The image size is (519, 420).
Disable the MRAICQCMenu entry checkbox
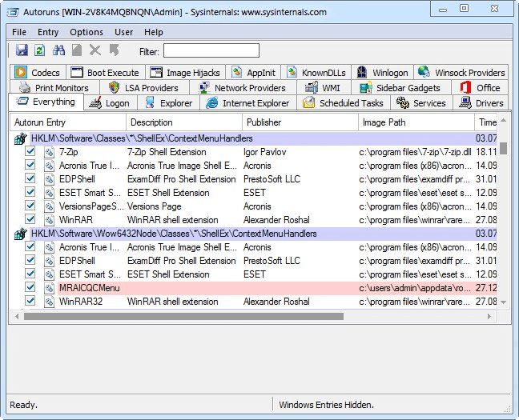(30, 288)
